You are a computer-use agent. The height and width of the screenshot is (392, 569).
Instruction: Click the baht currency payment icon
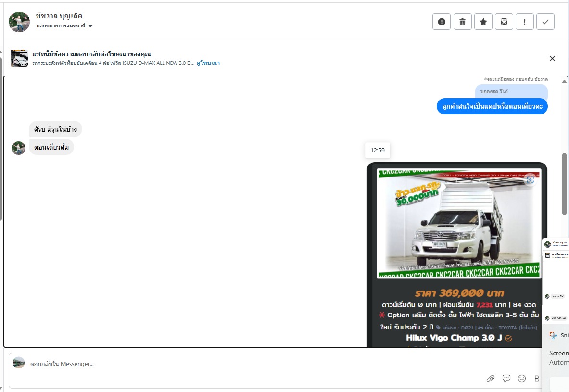(537, 379)
